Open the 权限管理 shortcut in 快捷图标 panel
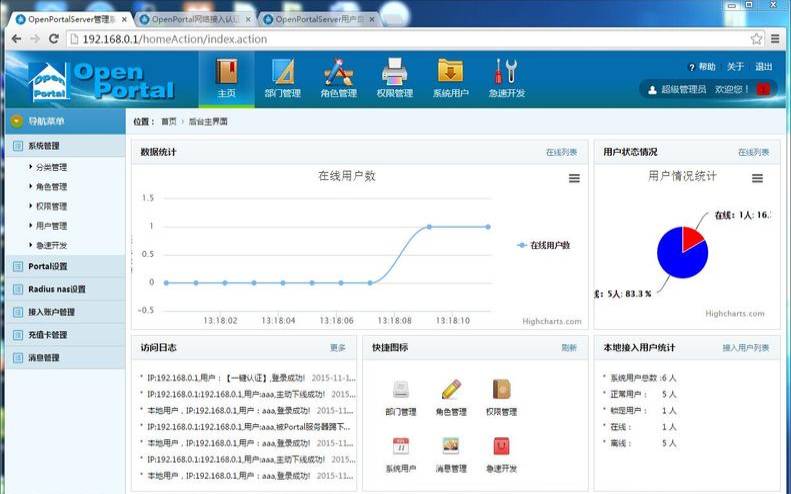 click(x=501, y=395)
